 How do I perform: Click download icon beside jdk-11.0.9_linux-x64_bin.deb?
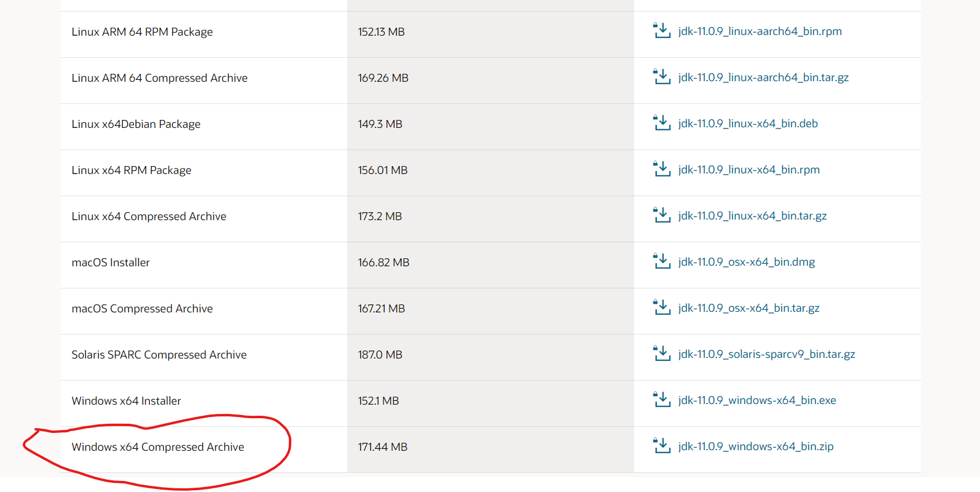(x=662, y=122)
